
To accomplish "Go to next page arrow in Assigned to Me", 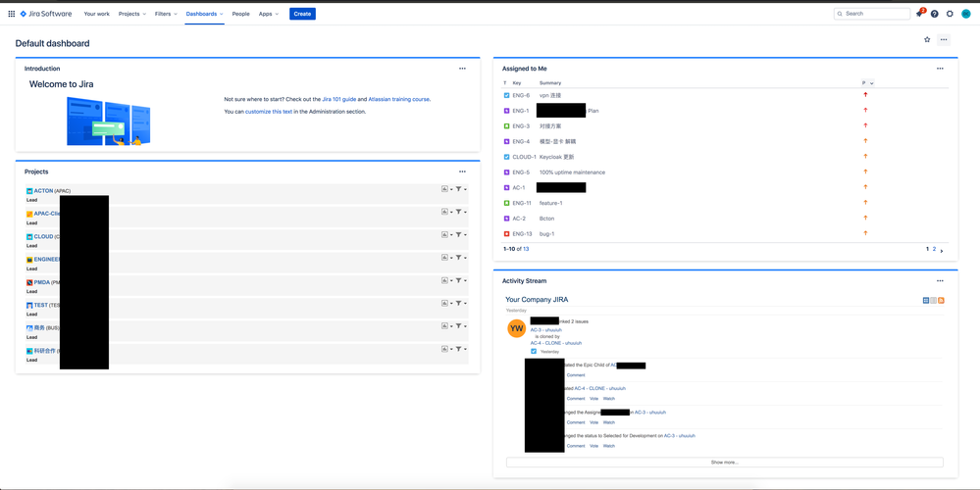I will [942, 251].
